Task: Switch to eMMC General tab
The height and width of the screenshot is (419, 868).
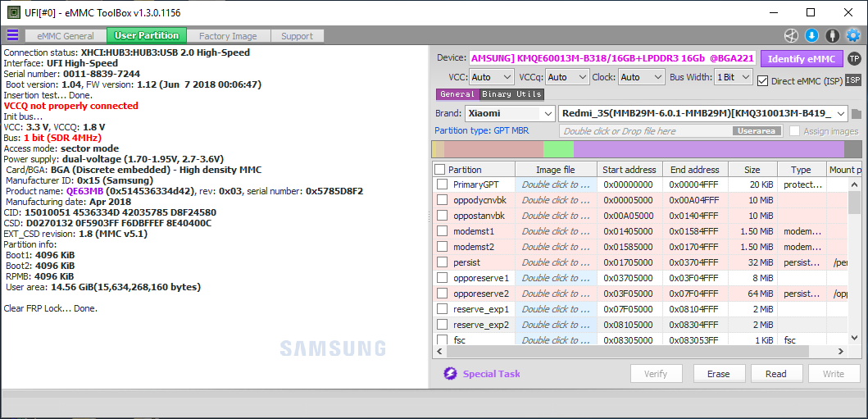Action: click(66, 36)
